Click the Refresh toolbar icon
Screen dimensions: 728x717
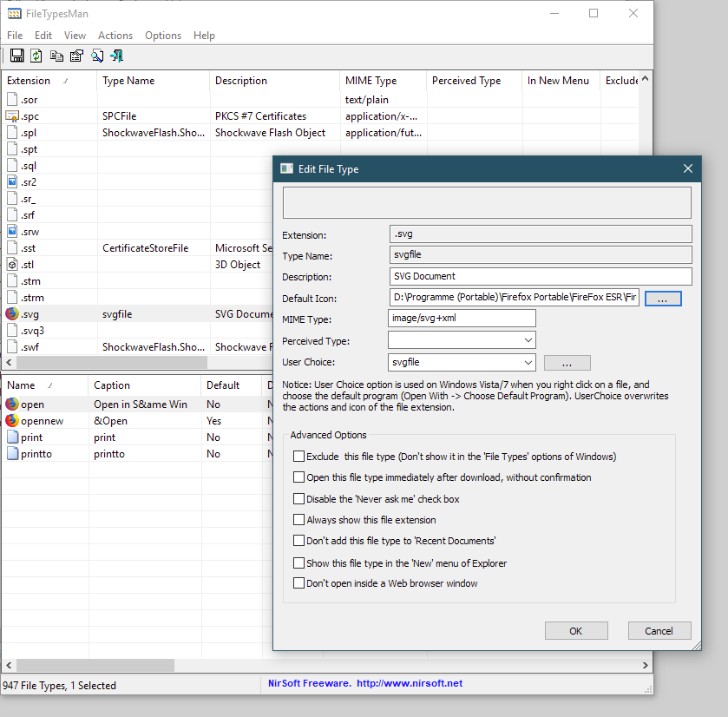[36, 56]
